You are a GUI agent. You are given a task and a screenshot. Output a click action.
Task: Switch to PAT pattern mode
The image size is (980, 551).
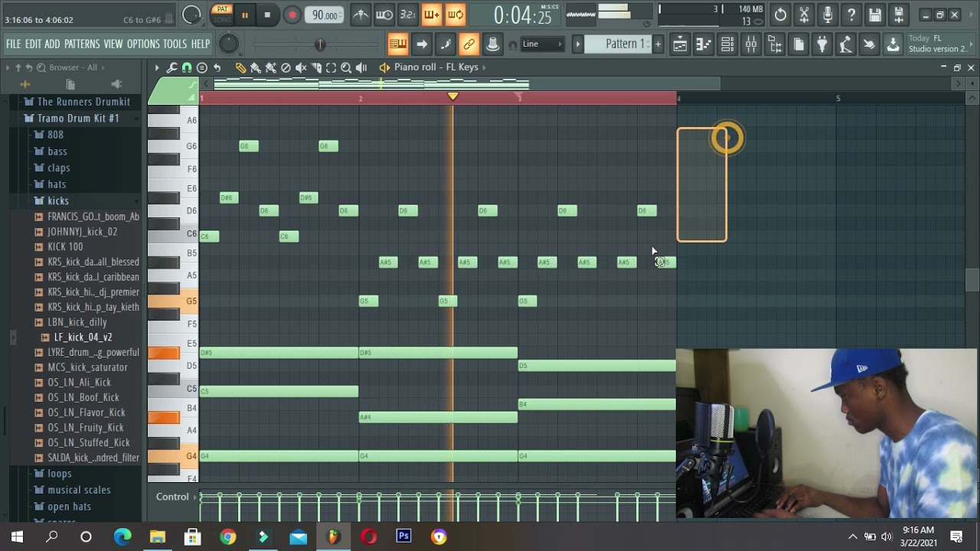point(222,9)
